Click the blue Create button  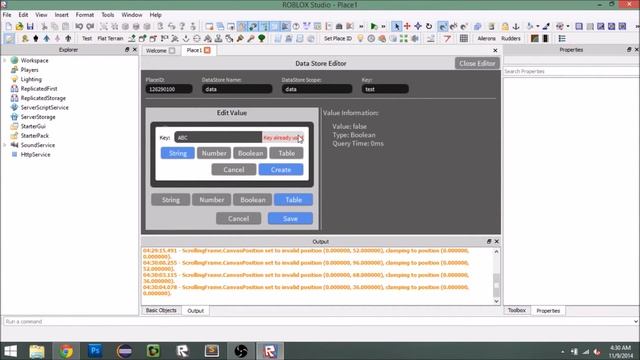281,169
